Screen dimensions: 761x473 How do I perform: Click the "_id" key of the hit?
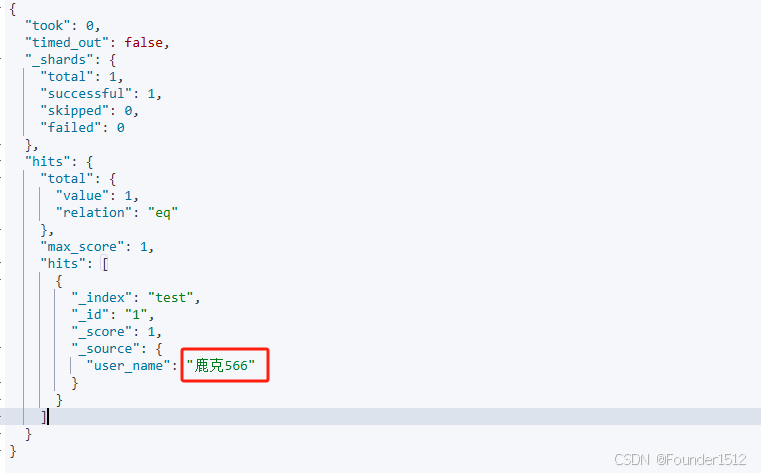click(x=90, y=314)
